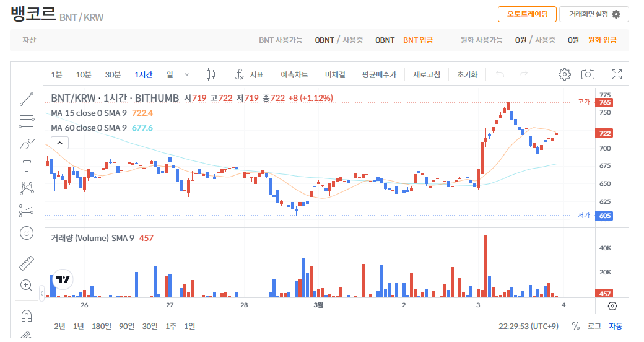The height and width of the screenshot is (342, 644).
Task: Set chart range to 90일
Action: pyautogui.click(x=127, y=326)
